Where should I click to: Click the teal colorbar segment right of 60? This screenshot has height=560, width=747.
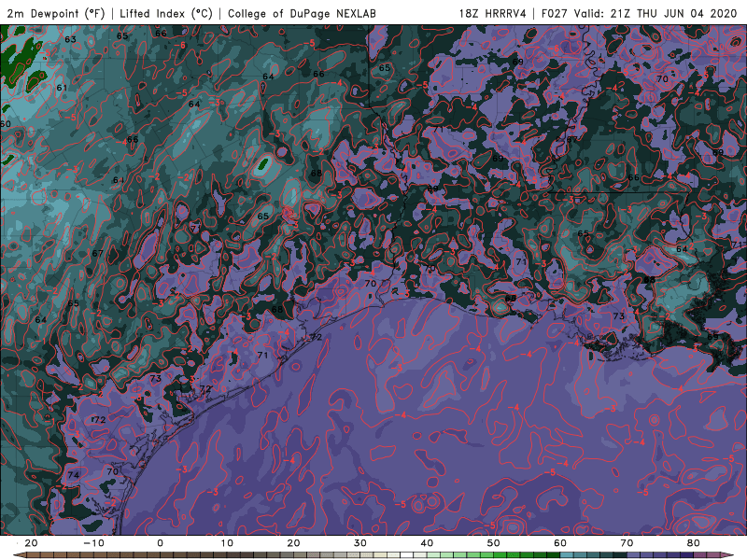(567, 554)
